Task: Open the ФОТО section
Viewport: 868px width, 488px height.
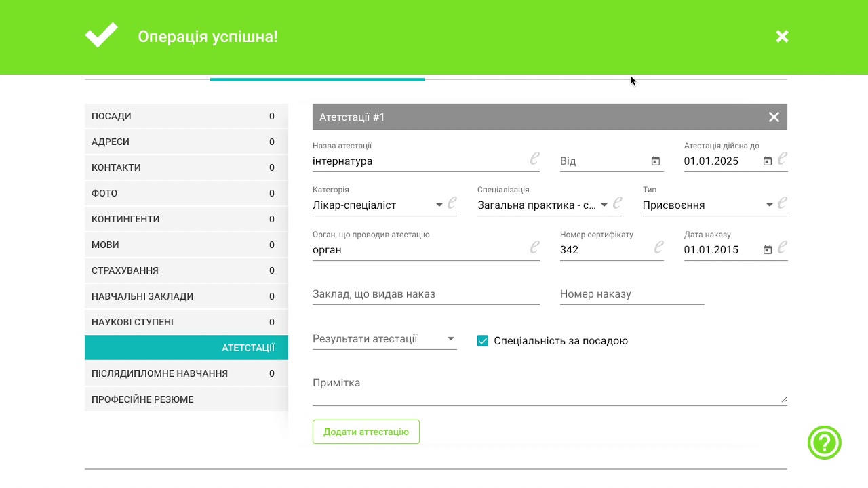Action: pyautogui.click(x=186, y=193)
